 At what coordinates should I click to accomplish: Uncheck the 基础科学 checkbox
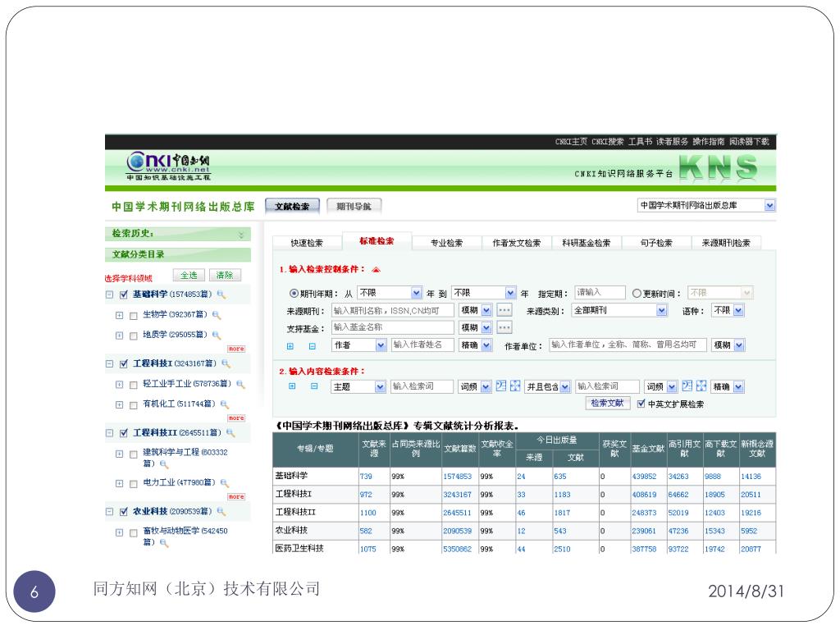[124, 294]
